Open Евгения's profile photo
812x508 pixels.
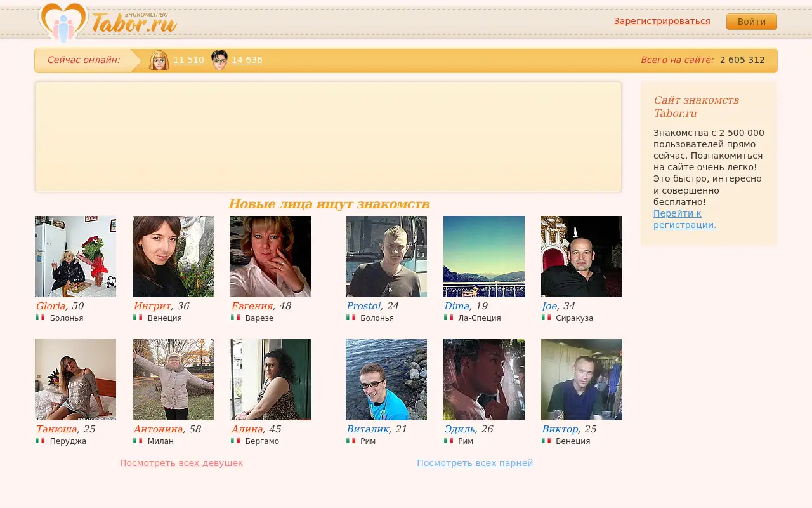click(271, 257)
